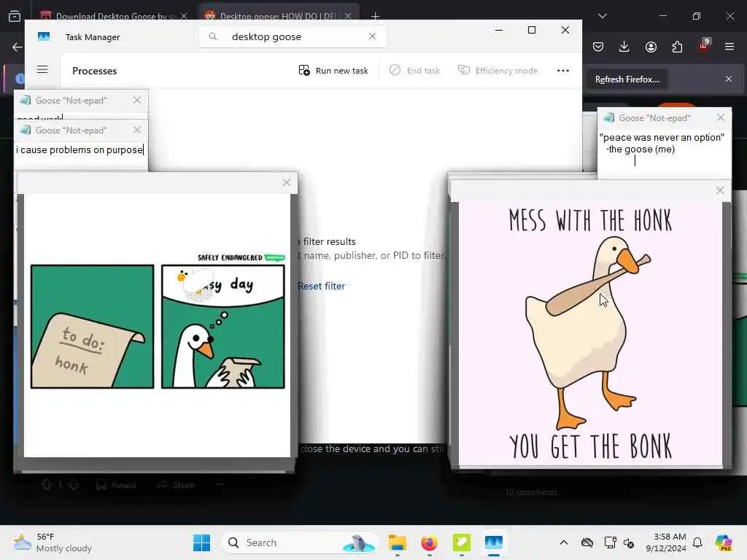Click the OneDrive cloud tray icon
This screenshot has width=747, height=560.
[587, 542]
